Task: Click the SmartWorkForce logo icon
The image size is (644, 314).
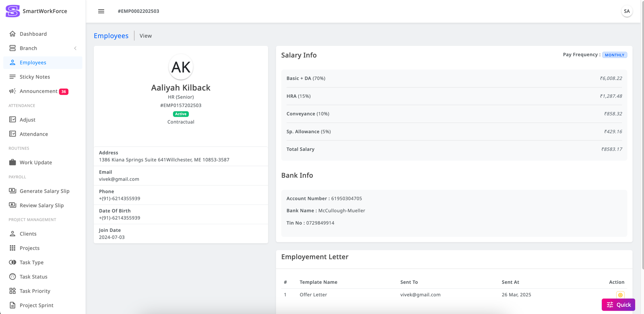Action: [x=12, y=11]
